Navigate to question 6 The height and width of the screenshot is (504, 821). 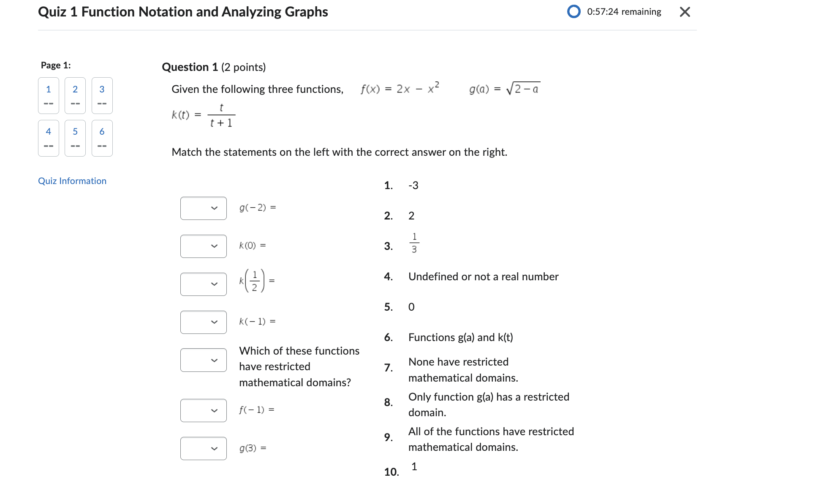click(x=102, y=138)
